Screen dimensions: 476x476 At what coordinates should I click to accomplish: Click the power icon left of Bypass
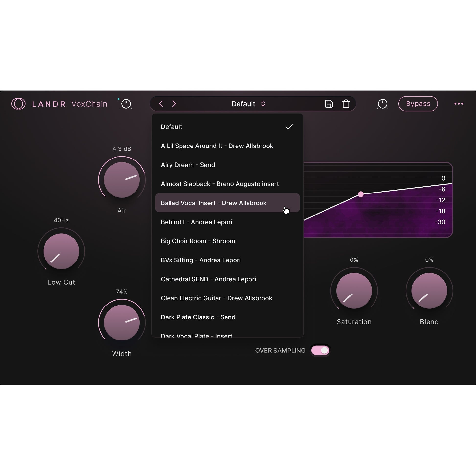(383, 104)
